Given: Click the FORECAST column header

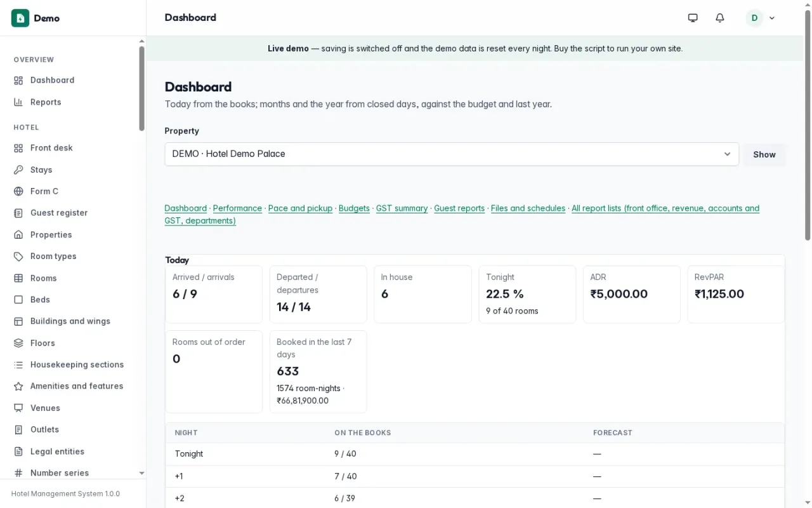Looking at the screenshot, I should point(613,433).
